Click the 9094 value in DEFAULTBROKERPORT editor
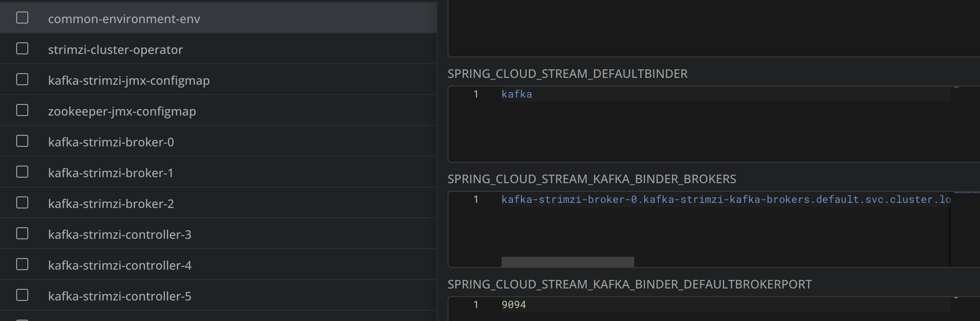The width and height of the screenshot is (980, 321). pyautogui.click(x=514, y=305)
